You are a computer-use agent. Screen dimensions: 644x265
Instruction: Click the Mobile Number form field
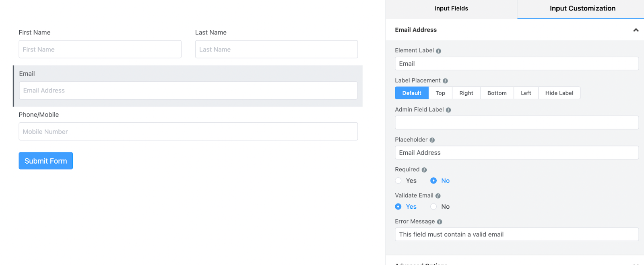point(188,131)
